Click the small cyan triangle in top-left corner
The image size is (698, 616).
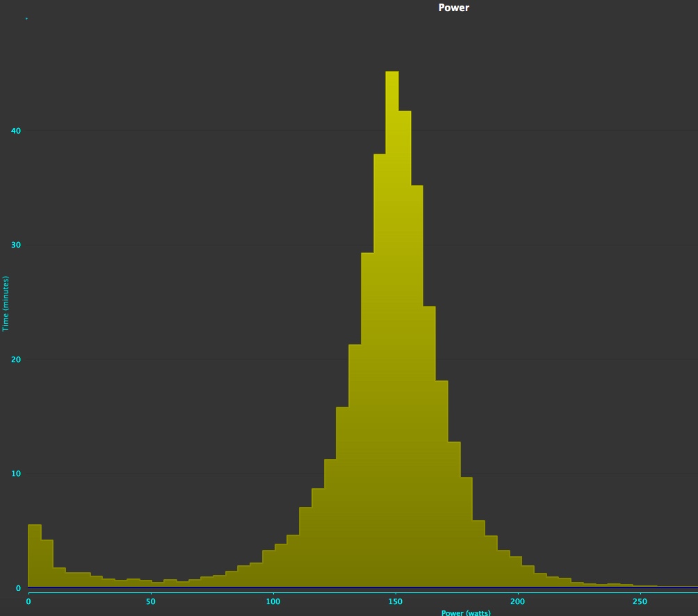(26, 19)
